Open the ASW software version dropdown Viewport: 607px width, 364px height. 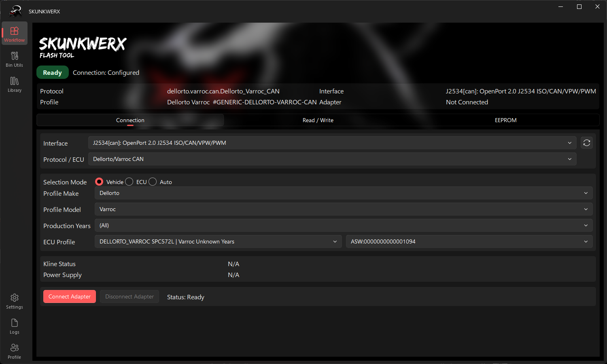469,241
